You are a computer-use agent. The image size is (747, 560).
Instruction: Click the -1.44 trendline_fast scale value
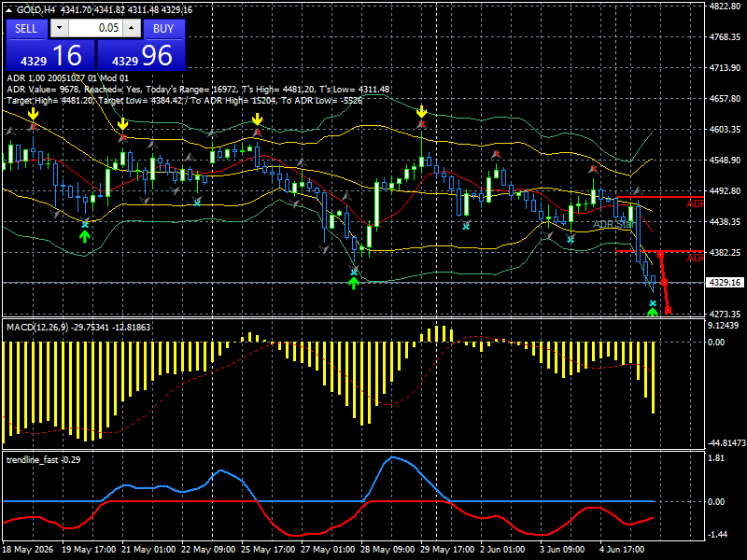(x=717, y=535)
